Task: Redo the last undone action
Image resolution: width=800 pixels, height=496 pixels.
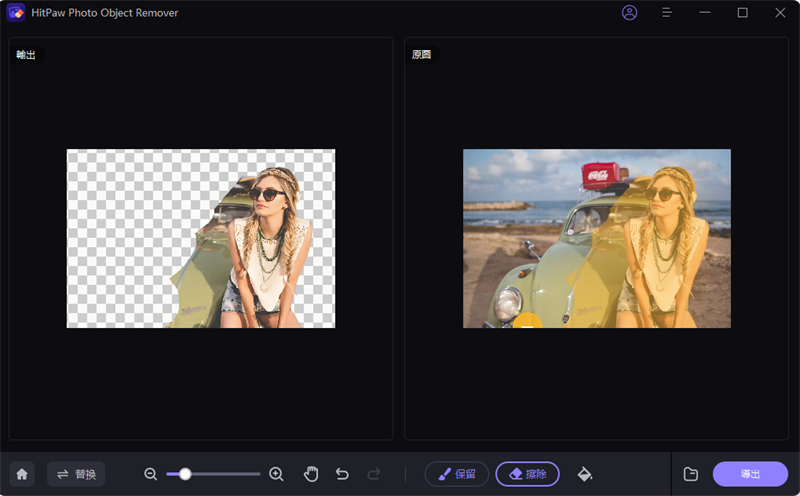Action: 373,474
